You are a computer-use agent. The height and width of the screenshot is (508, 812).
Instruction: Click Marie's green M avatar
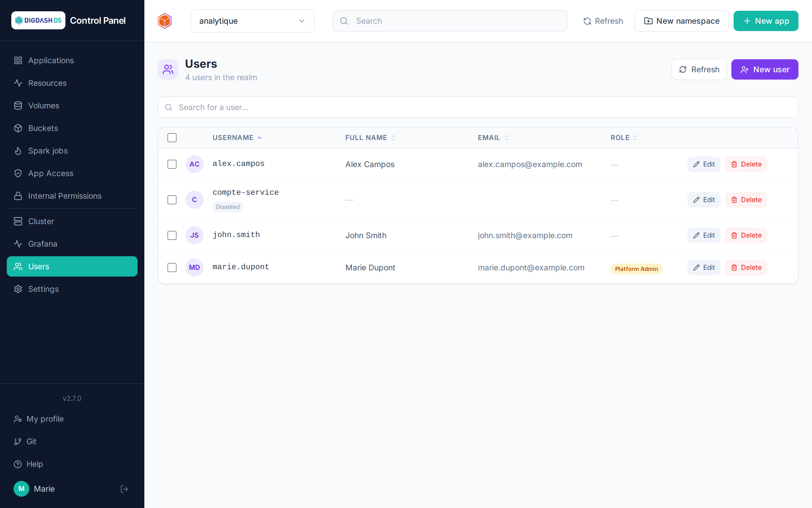coord(21,489)
